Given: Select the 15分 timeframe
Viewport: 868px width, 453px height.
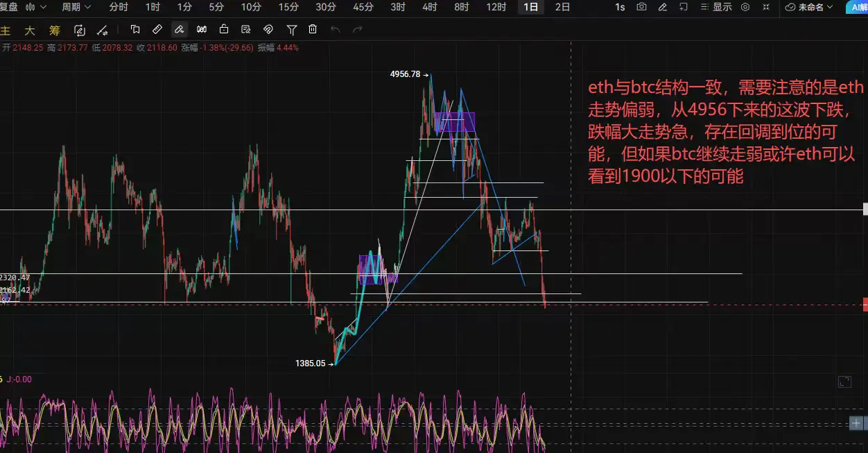Looking at the screenshot, I should (x=288, y=7).
